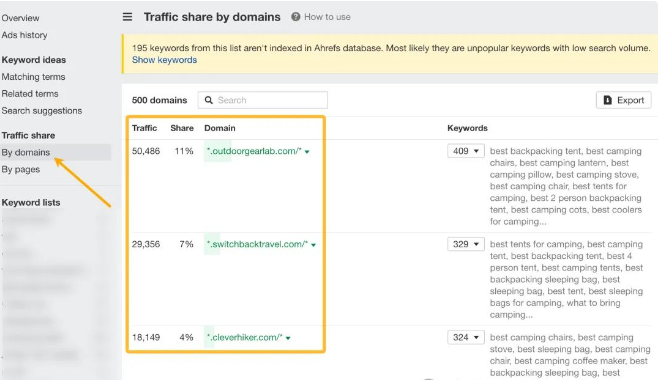Click traffic value 50,486
The image size is (664, 380).
pyautogui.click(x=146, y=151)
